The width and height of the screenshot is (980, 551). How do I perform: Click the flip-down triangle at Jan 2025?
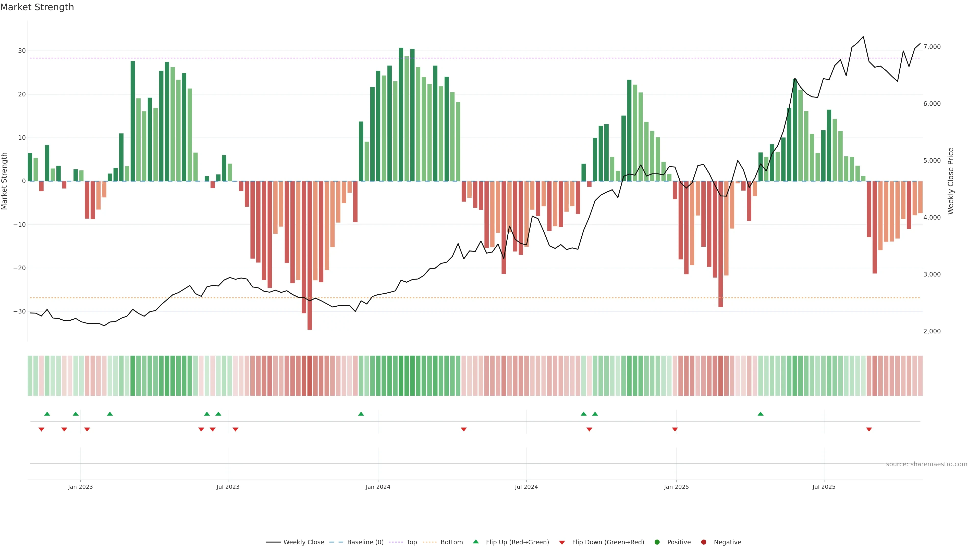(x=675, y=429)
